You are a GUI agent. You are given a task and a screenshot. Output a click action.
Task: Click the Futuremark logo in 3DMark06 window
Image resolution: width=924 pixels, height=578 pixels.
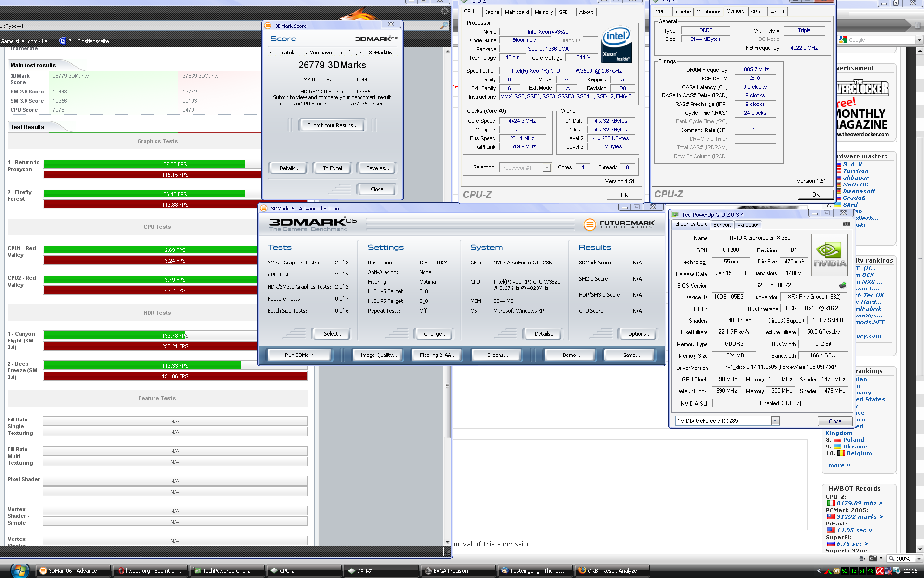coord(619,224)
